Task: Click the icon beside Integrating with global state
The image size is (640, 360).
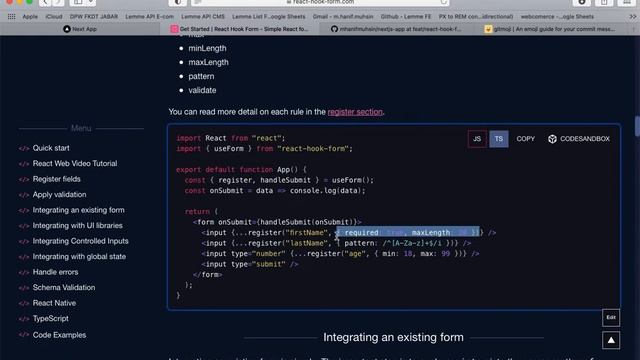Action: (x=24, y=257)
